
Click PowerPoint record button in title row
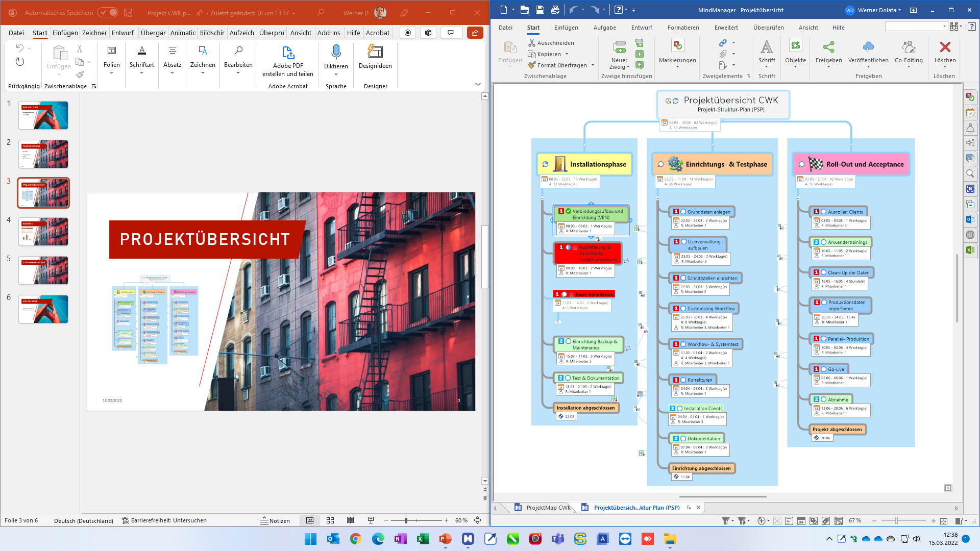tap(407, 33)
